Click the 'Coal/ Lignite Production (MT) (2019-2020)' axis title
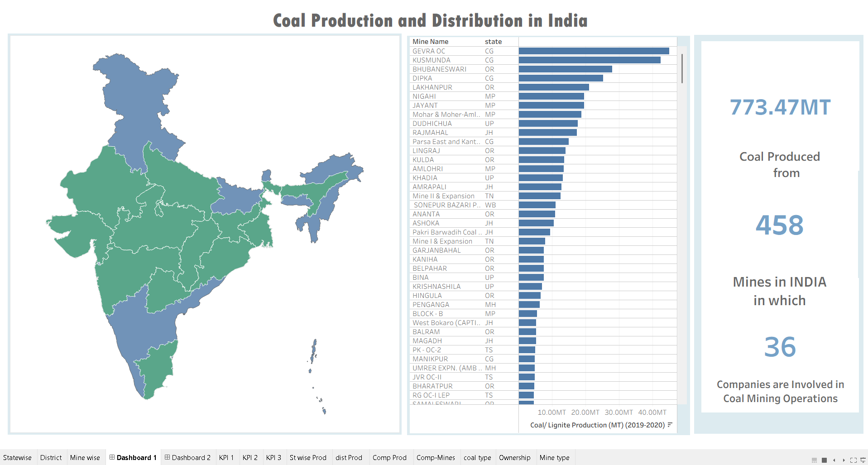This screenshot has width=868, height=465. [597, 425]
